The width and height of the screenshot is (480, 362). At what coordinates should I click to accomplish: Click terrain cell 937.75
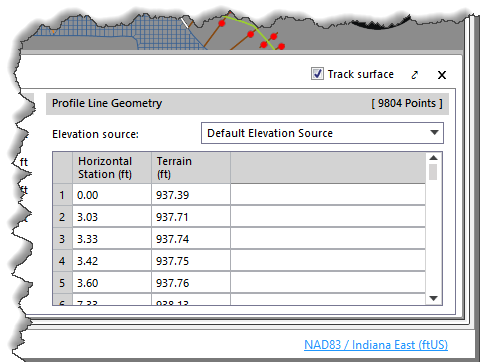click(x=191, y=261)
